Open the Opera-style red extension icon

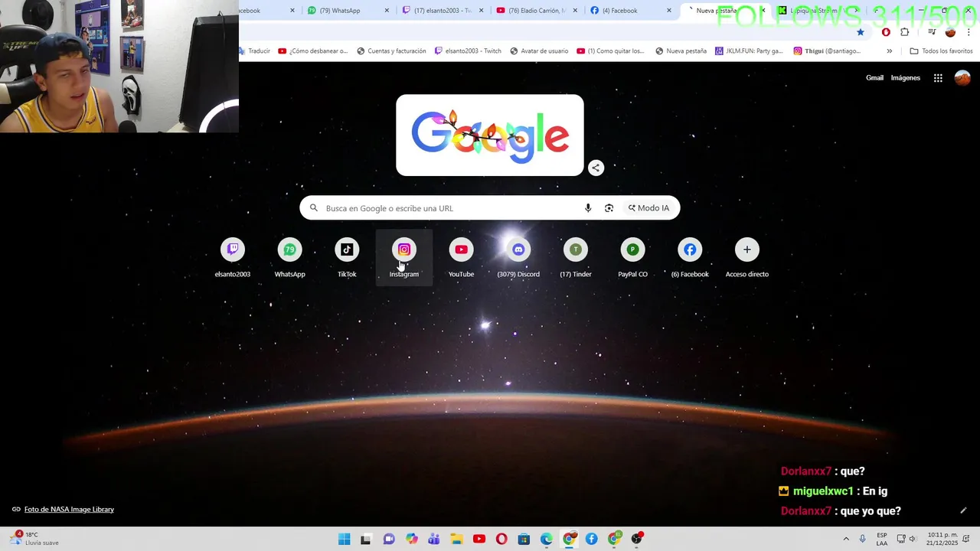(x=886, y=32)
